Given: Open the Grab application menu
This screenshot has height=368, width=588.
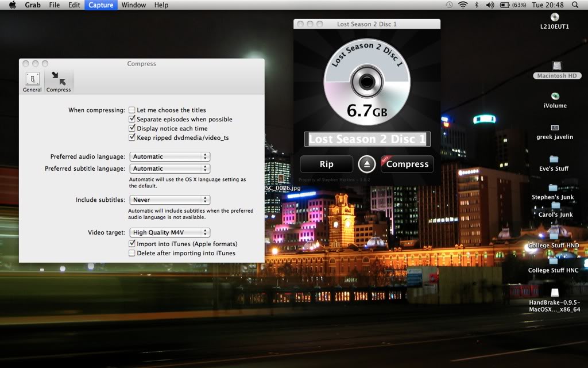Looking at the screenshot, I should point(33,5).
